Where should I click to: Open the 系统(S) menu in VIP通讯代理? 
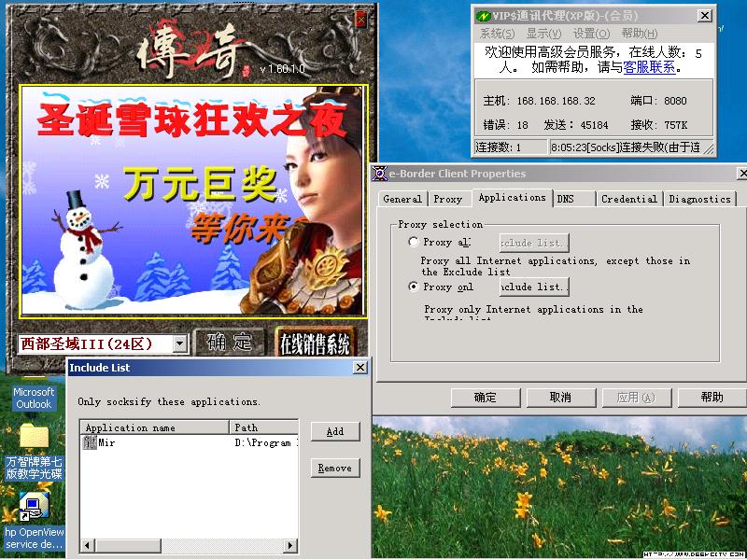coord(497,34)
